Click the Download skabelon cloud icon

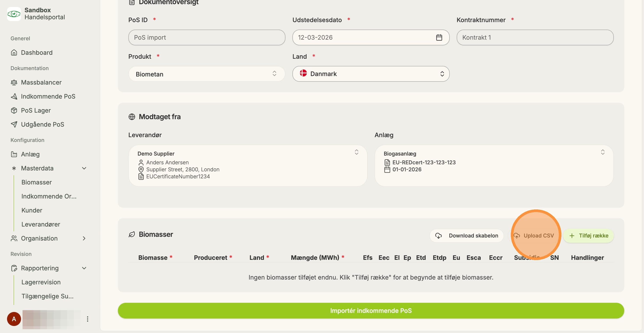coord(439,236)
